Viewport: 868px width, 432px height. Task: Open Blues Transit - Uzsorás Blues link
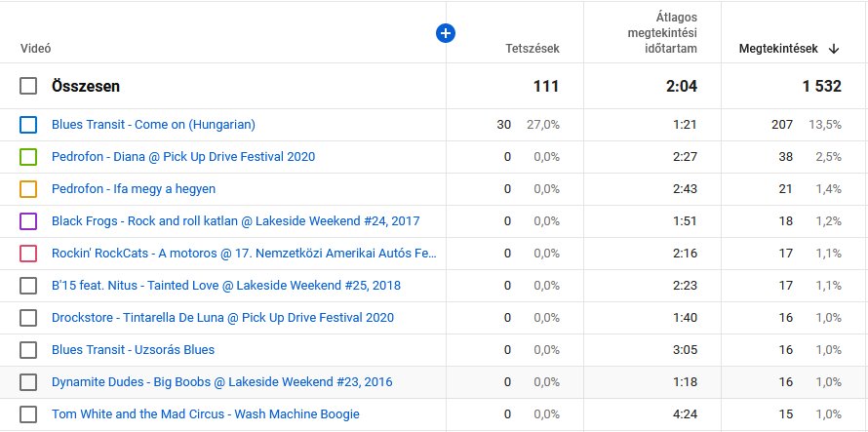click(133, 350)
